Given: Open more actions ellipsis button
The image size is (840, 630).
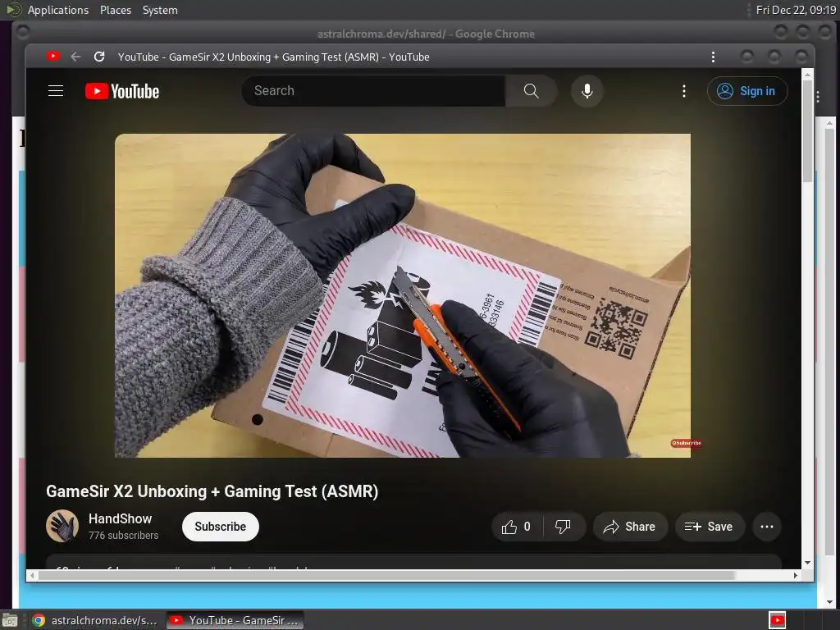Looking at the screenshot, I should [x=767, y=527].
